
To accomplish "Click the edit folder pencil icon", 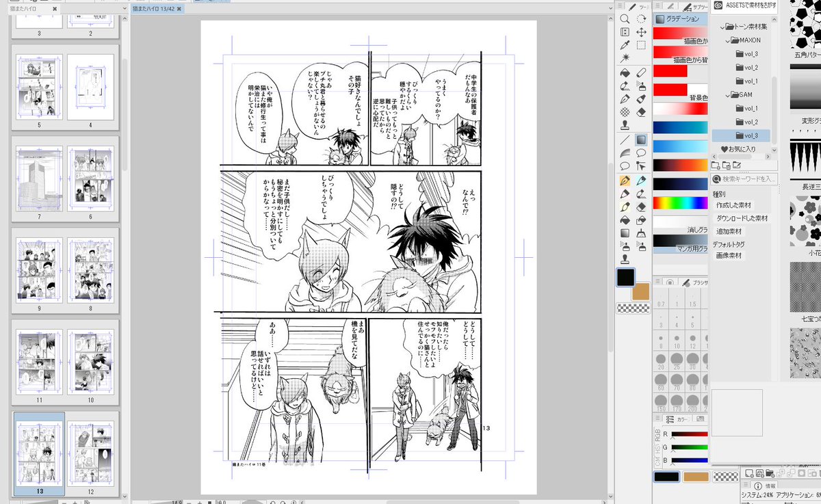I will coord(736,165).
